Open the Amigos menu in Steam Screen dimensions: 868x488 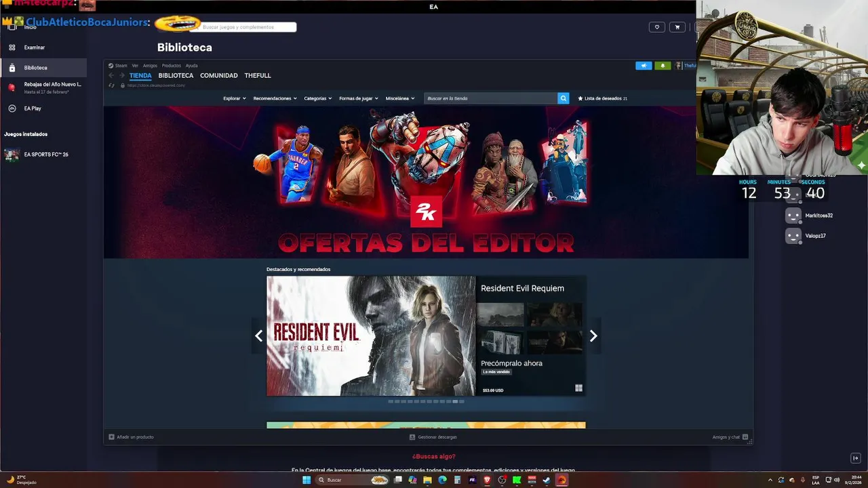(150, 66)
